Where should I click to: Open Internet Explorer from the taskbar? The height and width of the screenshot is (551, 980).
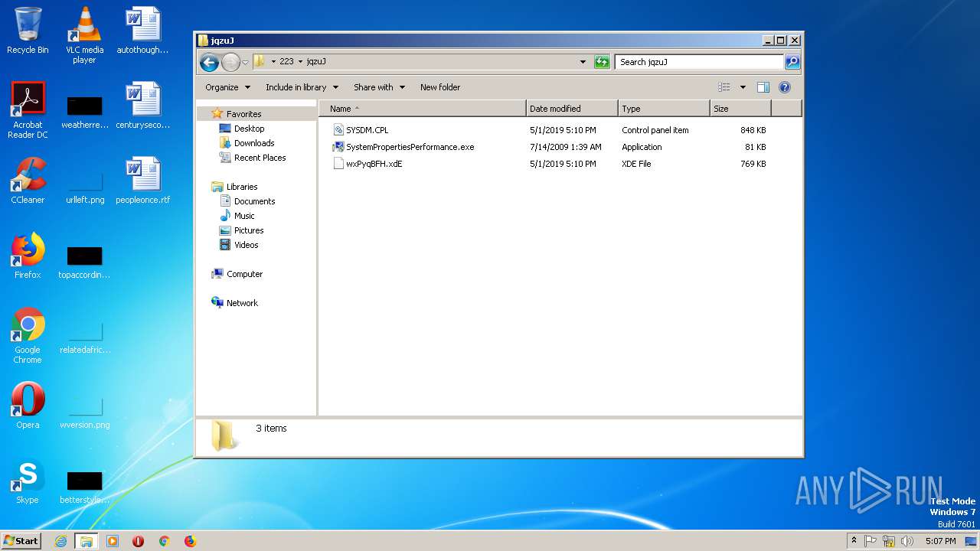pos(61,541)
